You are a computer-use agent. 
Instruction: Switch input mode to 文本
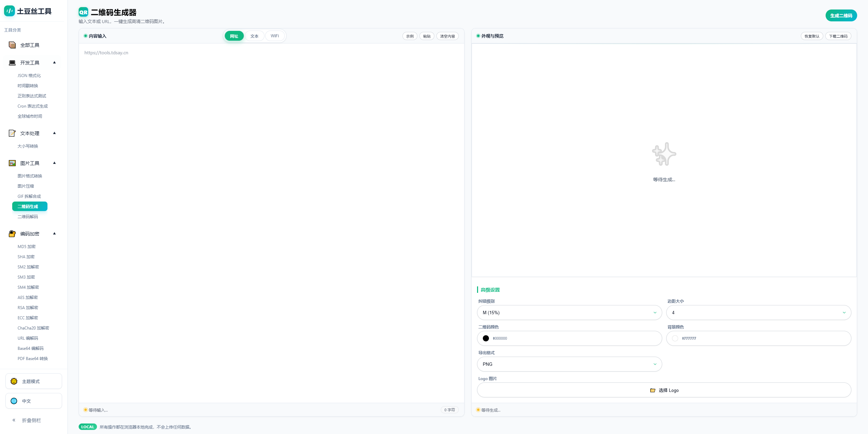click(x=254, y=36)
